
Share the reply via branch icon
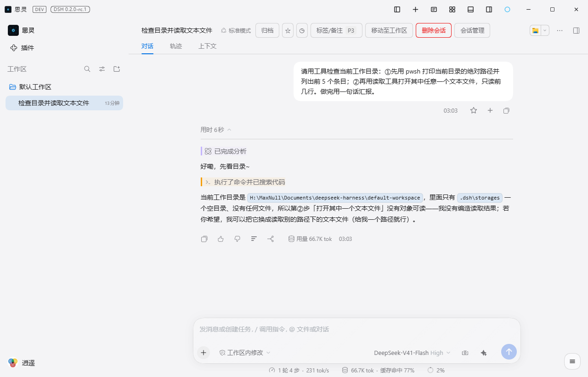click(271, 239)
